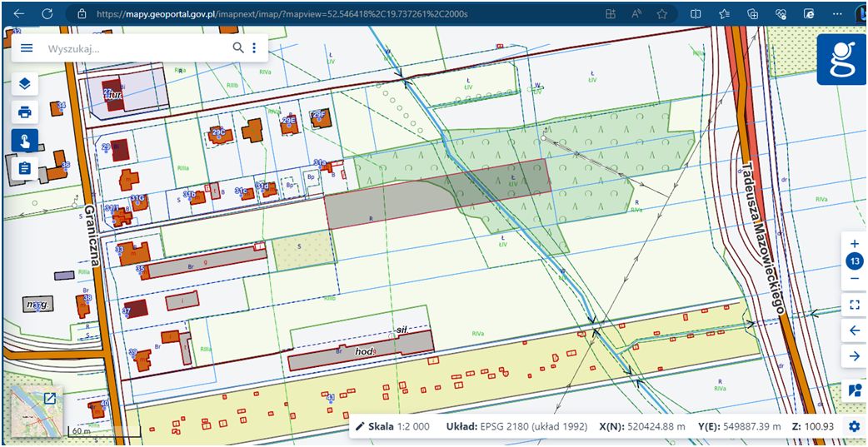Open the shapes map-compositions button
Screen dimensions: 868x447
click(x=854, y=390)
